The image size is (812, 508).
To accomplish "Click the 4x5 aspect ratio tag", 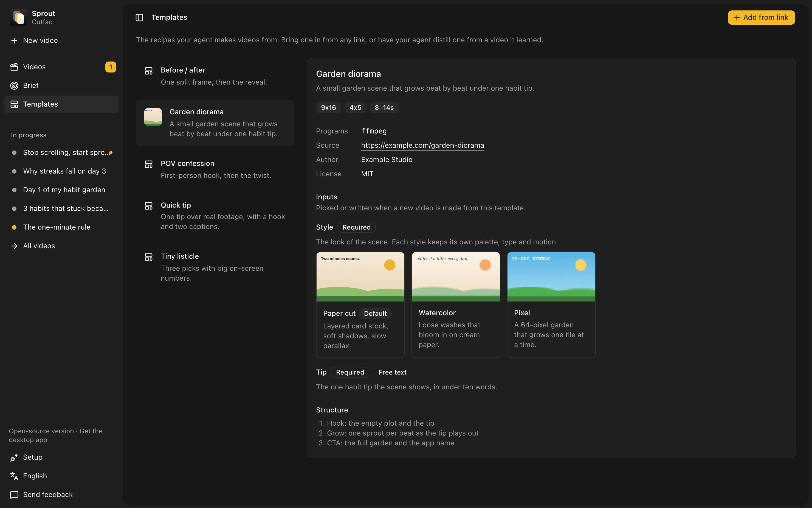I will [x=355, y=108].
